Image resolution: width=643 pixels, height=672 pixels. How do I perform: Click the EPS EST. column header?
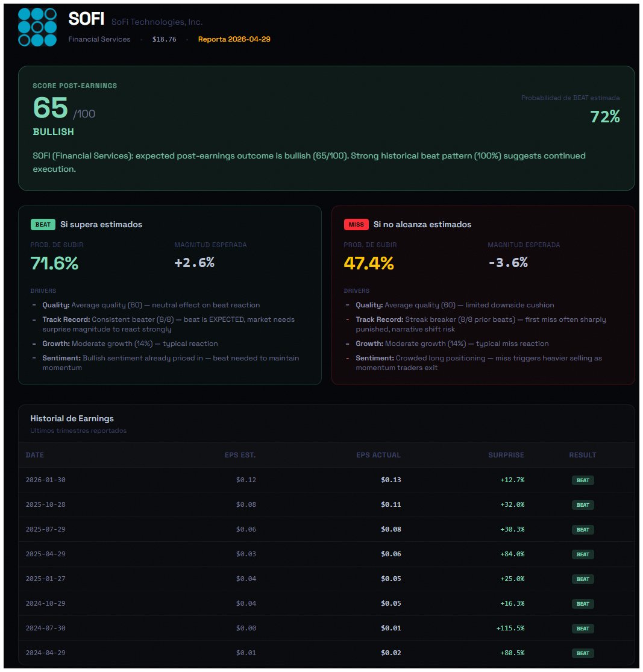tap(240, 454)
